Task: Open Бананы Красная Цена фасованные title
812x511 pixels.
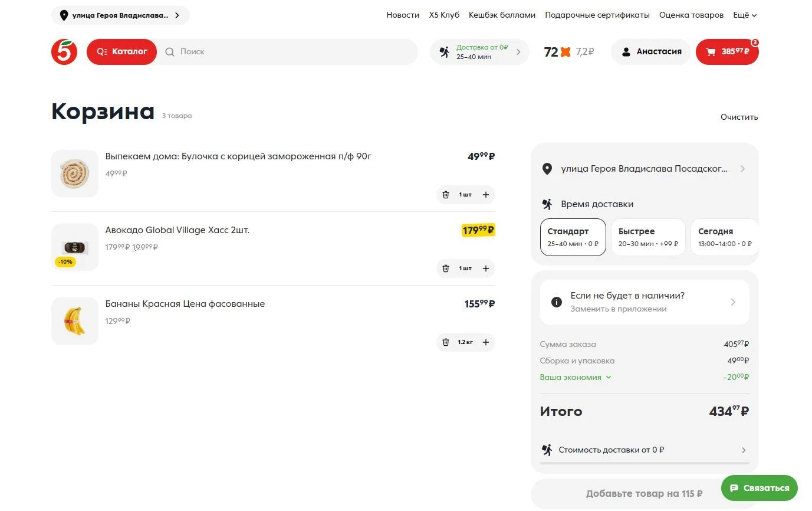Action: point(185,304)
